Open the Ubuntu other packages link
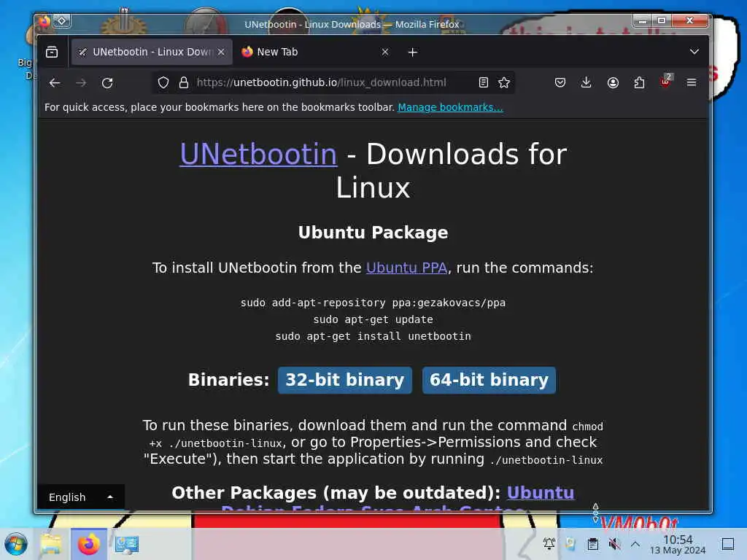Viewport: 747px width, 560px height. [541, 492]
